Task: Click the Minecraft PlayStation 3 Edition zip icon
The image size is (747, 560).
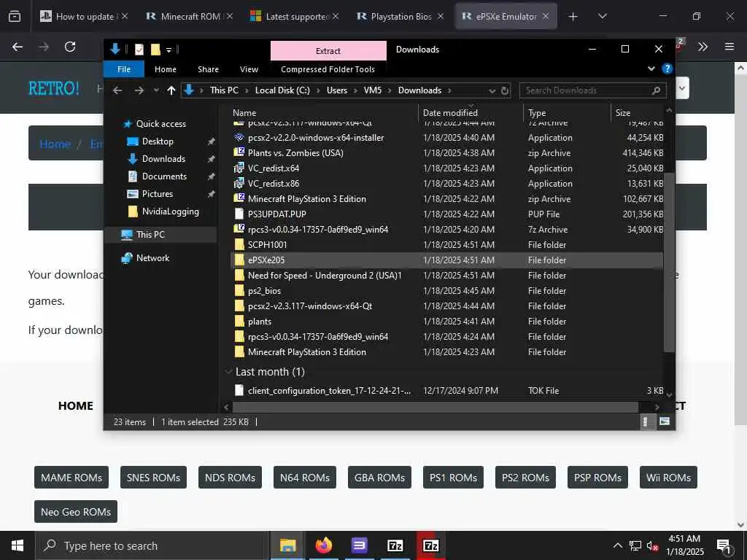Action: click(x=239, y=198)
